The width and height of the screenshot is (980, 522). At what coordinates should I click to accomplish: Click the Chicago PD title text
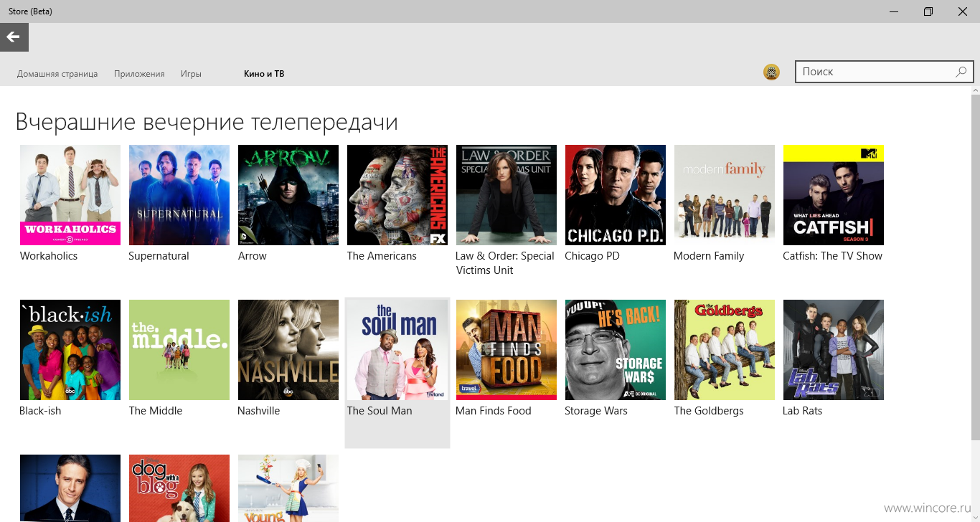click(592, 256)
